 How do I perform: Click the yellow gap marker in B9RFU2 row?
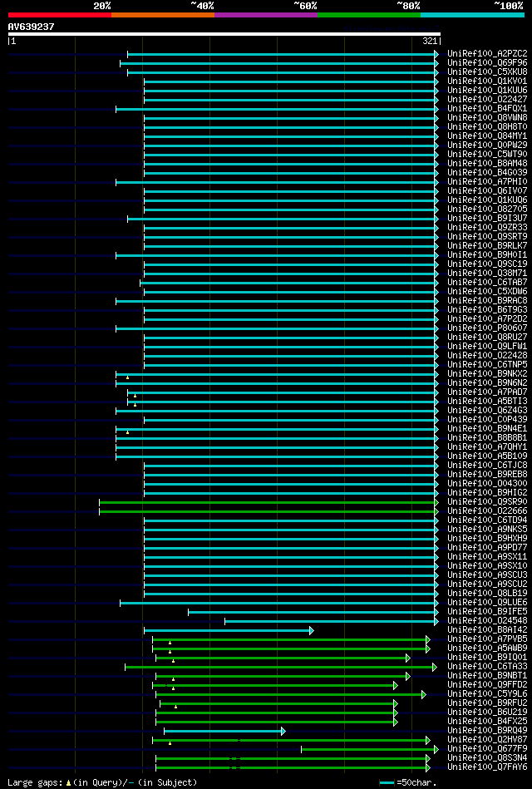tap(175, 707)
